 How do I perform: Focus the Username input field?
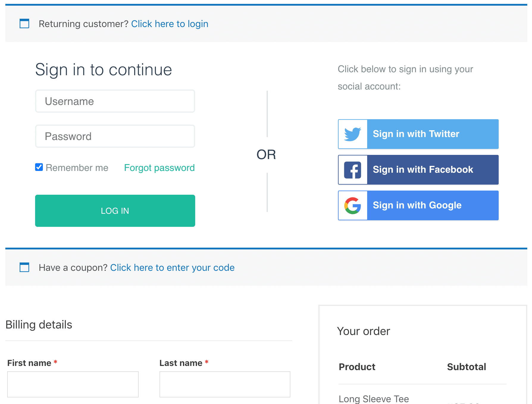(115, 101)
